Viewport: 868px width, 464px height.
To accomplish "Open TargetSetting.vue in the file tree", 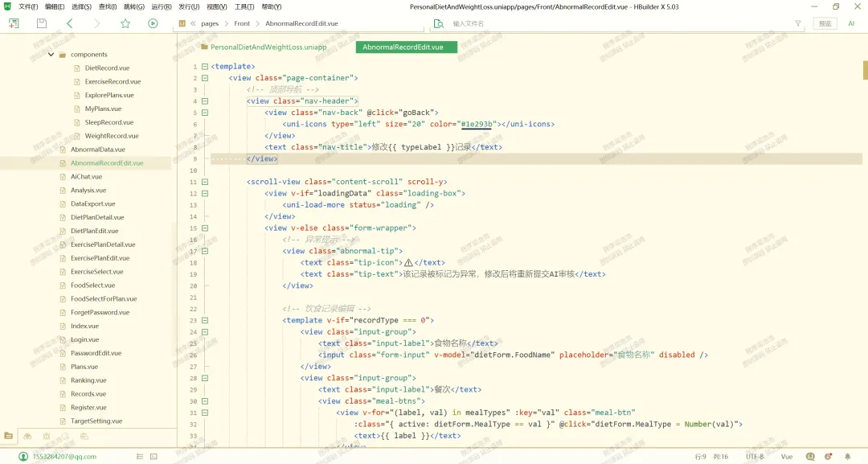I will pos(96,421).
